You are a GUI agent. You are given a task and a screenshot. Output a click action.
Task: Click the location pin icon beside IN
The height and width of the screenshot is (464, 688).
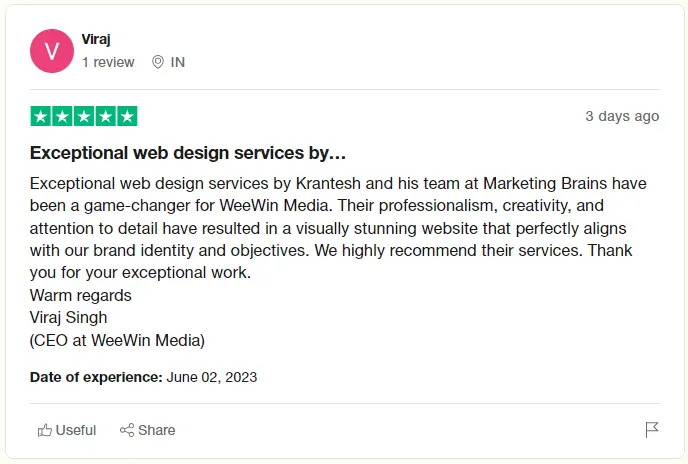[x=157, y=62]
